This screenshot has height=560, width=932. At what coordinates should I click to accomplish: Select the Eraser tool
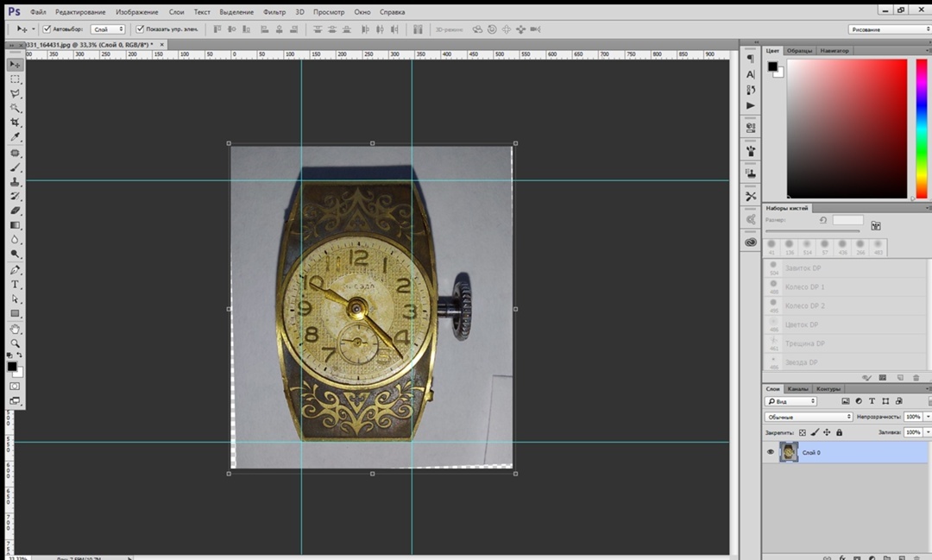(15, 211)
